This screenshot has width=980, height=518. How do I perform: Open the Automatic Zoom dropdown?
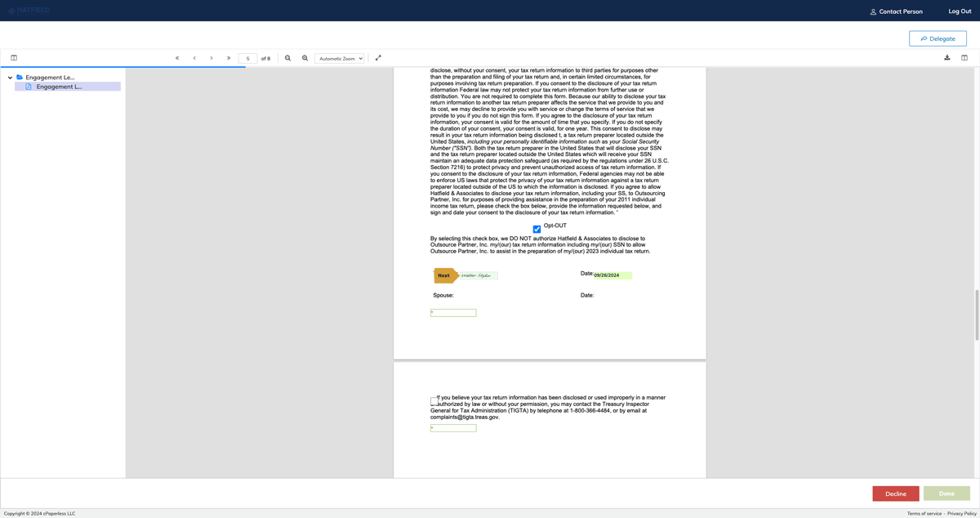(340, 58)
